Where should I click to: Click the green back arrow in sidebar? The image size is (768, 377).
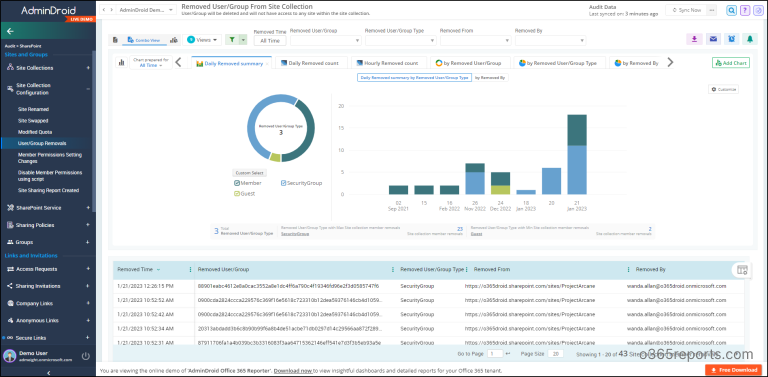(x=10, y=31)
